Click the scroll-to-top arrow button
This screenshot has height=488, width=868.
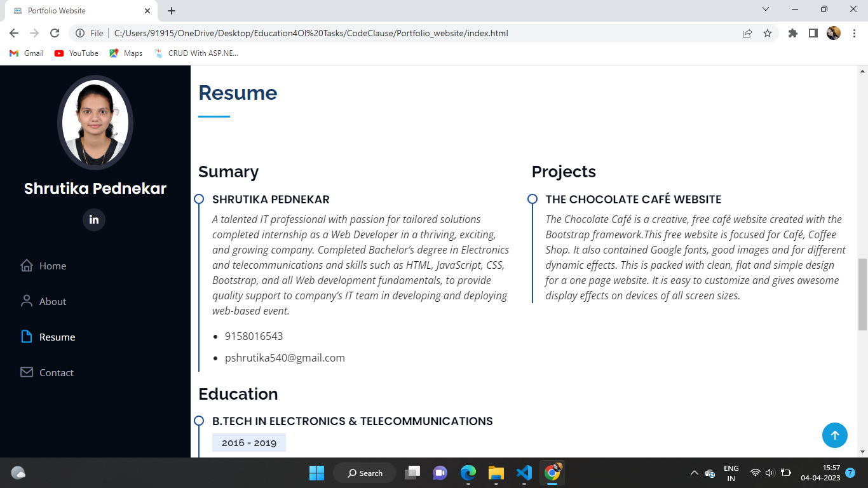[x=835, y=435]
